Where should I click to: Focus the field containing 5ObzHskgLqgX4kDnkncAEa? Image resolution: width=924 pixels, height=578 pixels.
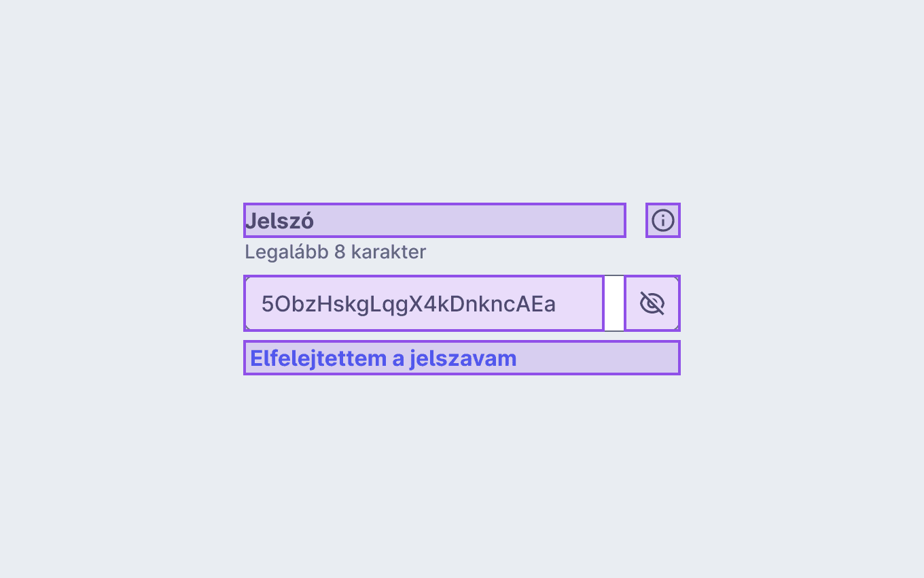[424, 303]
